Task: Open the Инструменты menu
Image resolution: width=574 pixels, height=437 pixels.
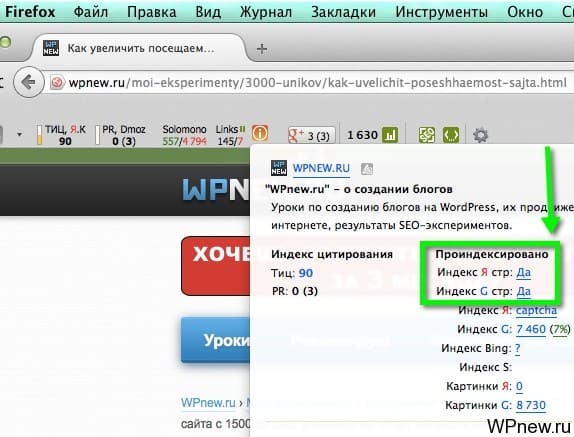Action: (x=441, y=12)
